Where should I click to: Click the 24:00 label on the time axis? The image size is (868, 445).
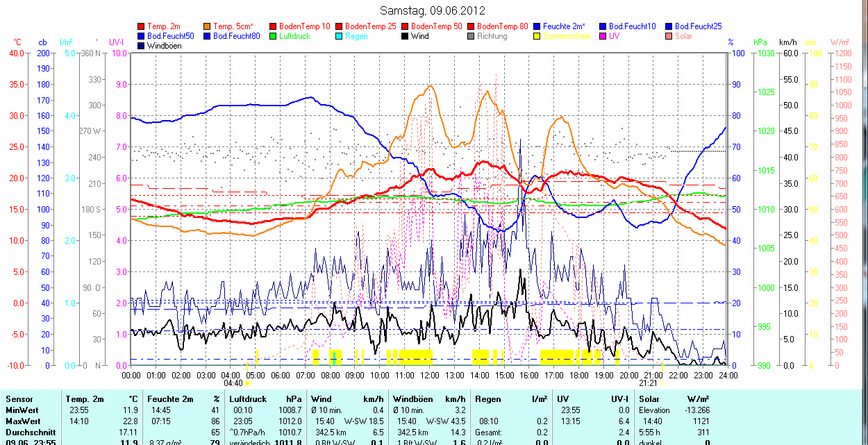(728, 375)
